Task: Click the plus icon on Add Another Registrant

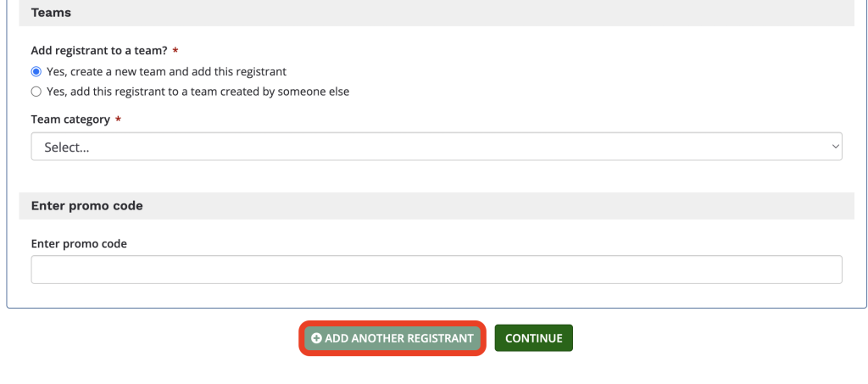Action: (x=316, y=338)
